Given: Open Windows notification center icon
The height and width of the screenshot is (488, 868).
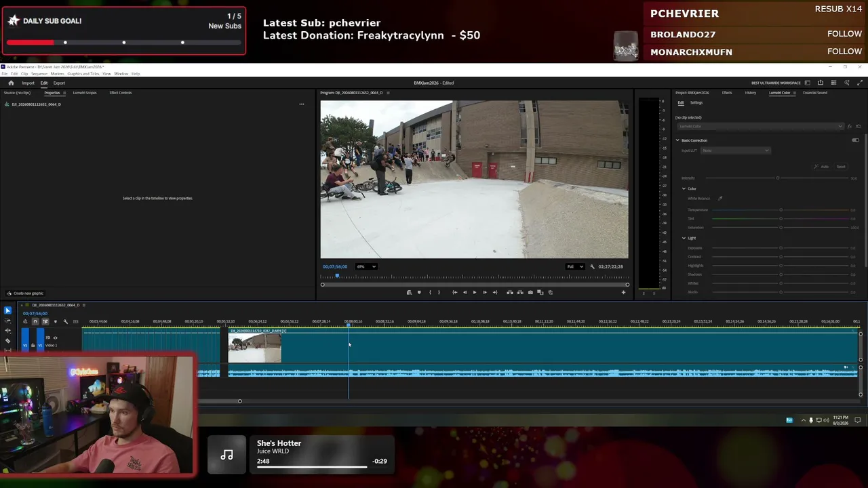Looking at the screenshot, I should 858,420.
